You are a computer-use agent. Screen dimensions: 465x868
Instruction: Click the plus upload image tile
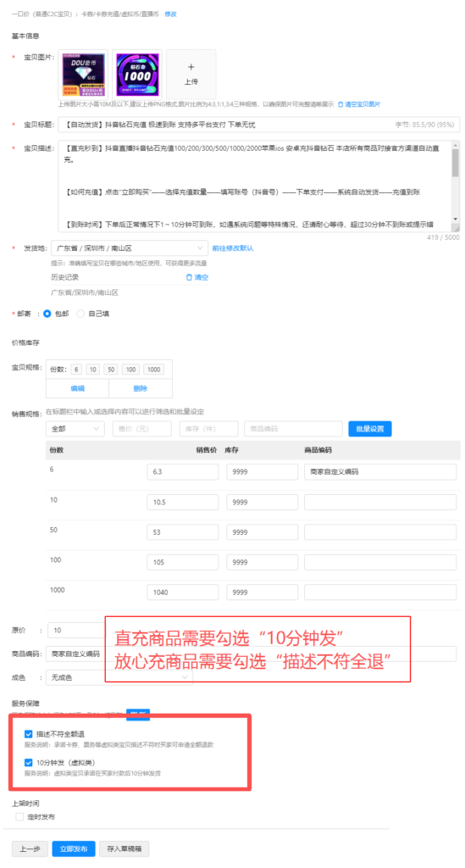coord(191,75)
